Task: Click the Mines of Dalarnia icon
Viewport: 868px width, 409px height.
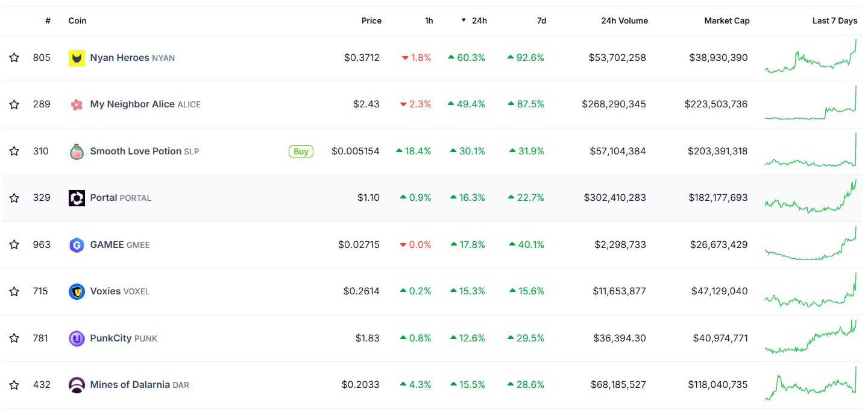Action: [77, 385]
